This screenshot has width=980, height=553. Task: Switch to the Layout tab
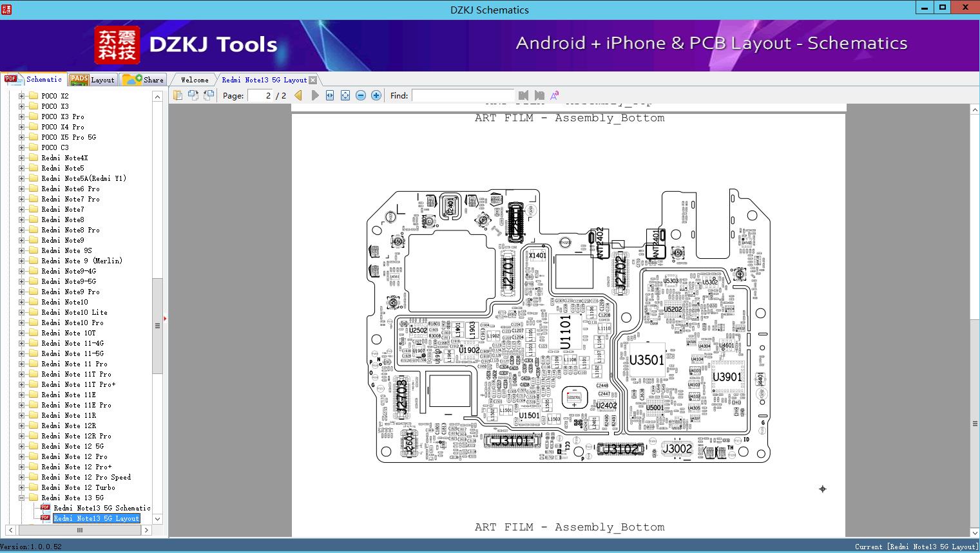coord(93,80)
